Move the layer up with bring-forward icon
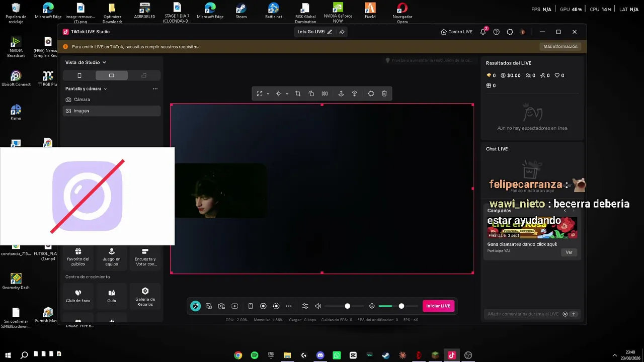This screenshot has height=362, width=644. point(341,94)
